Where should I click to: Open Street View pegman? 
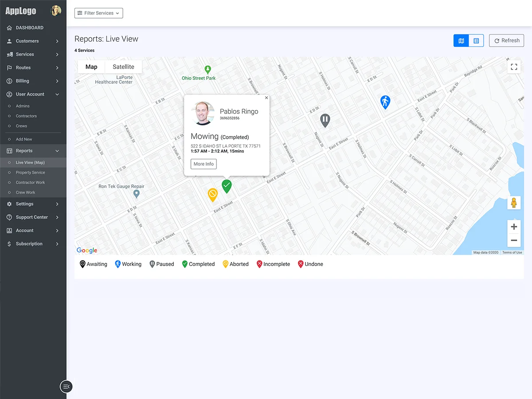(x=514, y=203)
